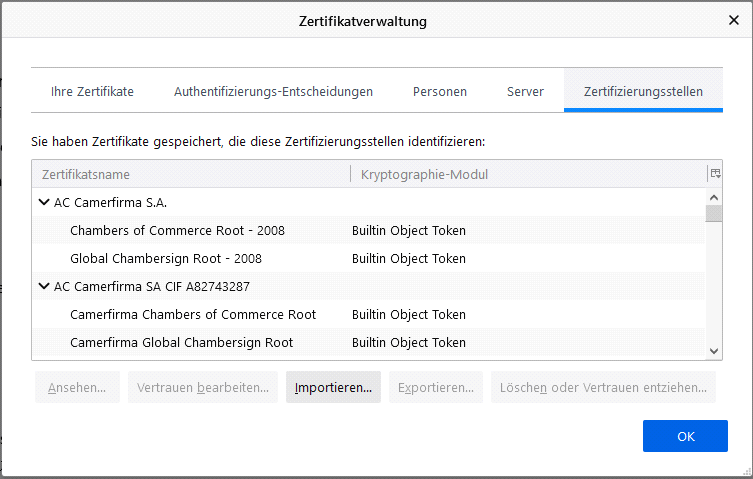Viewport: 753px width, 479px height.
Task: Open the column picker icon in table header
Action: tap(715, 174)
